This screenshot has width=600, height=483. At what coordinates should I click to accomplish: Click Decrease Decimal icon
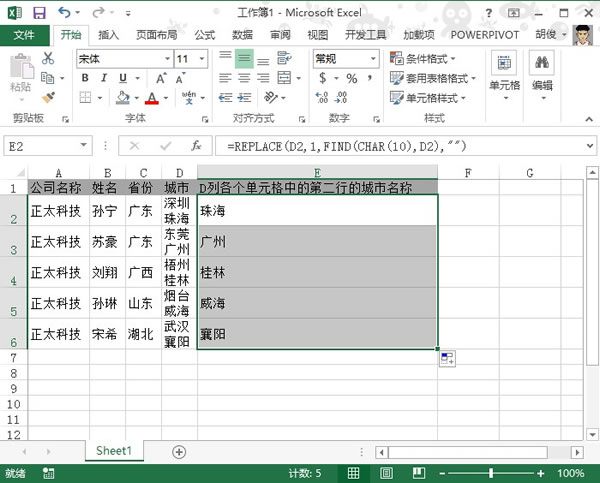(x=341, y=98)
